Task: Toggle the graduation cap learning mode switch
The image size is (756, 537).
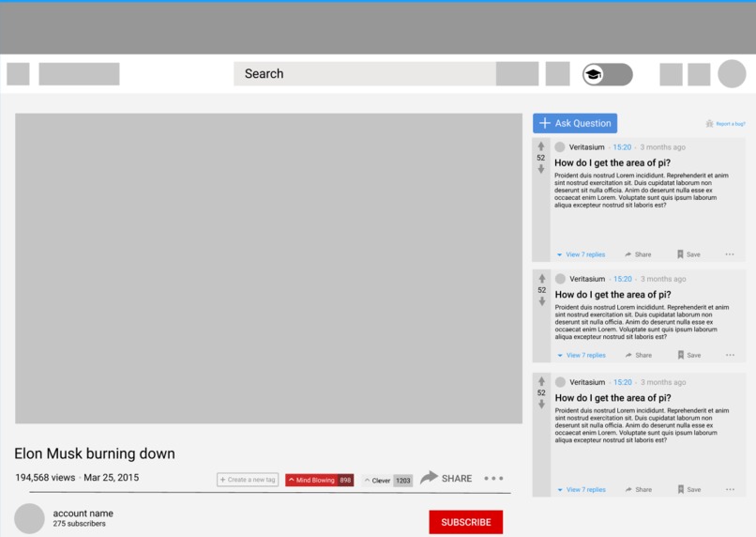Action: (x=608, y=74)
